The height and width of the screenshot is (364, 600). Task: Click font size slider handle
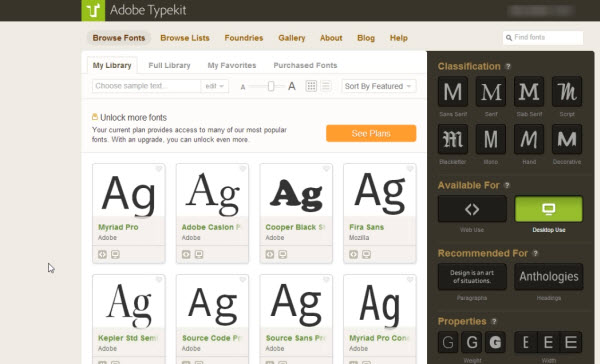pos(271,86)
